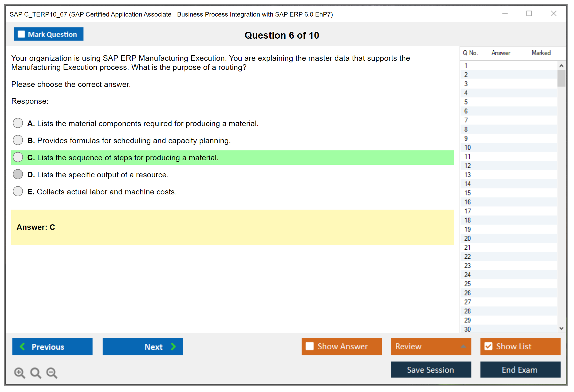Minimize the exam window
Viewport: 574px width, 392px height.
[x=505, y=14]
